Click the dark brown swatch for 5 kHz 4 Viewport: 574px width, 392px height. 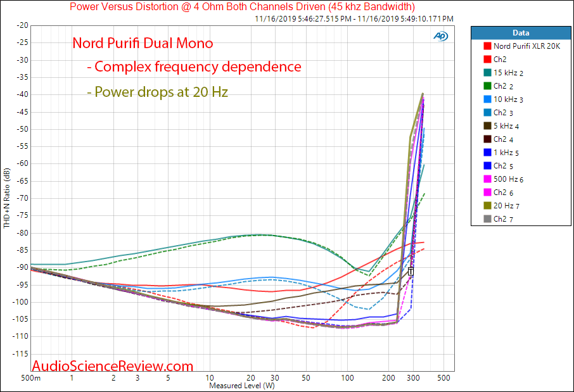487,126
